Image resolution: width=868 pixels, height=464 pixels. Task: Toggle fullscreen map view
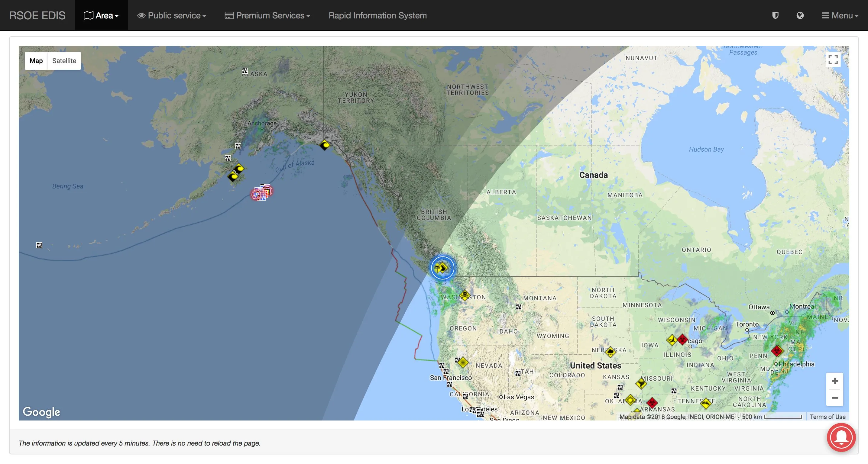coord(833,60)
